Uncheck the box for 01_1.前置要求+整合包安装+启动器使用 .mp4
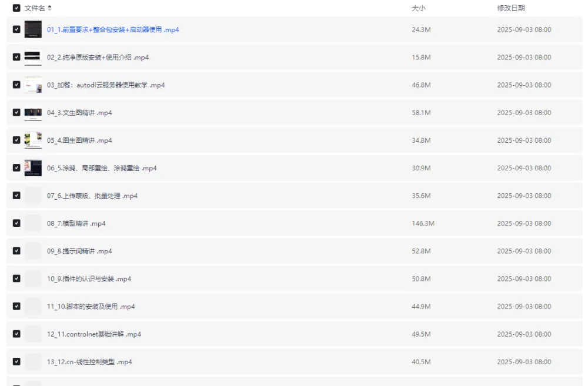This screenshot has width=588, height=386. coord(16,29)
